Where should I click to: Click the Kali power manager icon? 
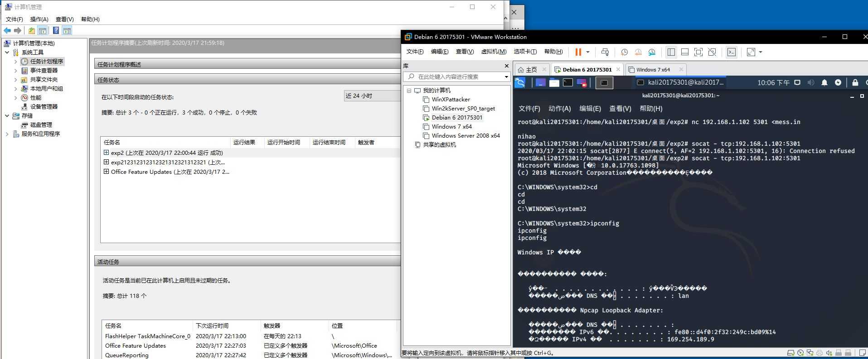point(838,82)
